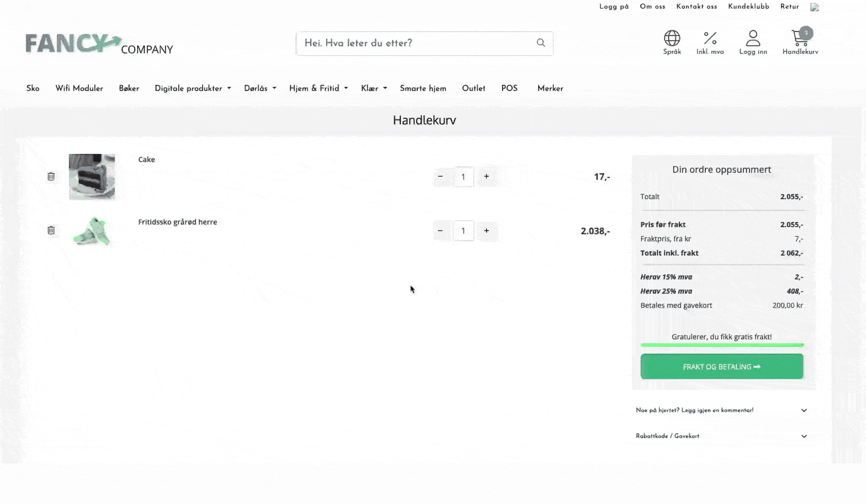
Task: Click the 'Betales med gavekort' label
Action: (x=676, y=305)
